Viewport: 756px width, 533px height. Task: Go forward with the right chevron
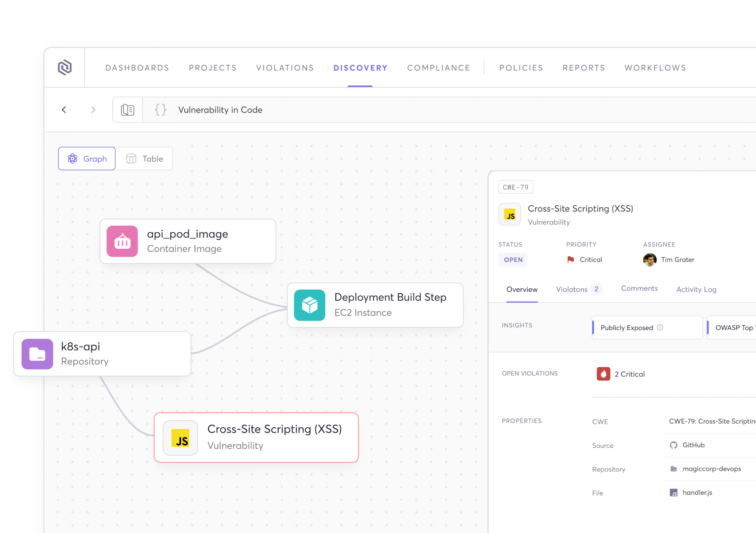(93, 110)
